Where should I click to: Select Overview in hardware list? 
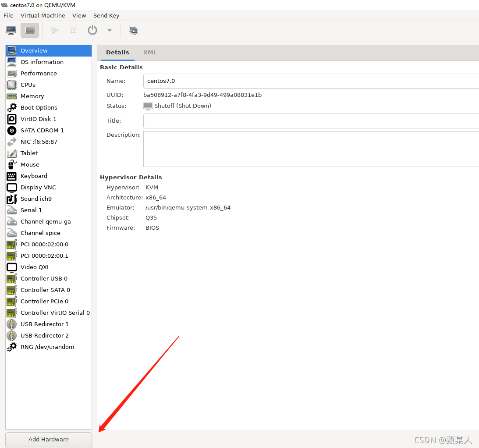click(x=49, y=51)
